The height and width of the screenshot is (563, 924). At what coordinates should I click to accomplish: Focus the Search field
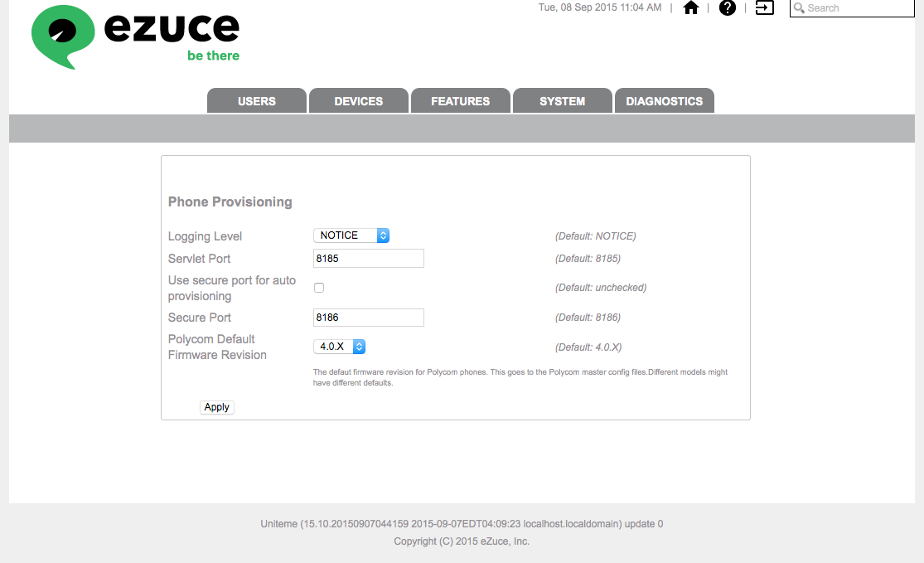852,7
